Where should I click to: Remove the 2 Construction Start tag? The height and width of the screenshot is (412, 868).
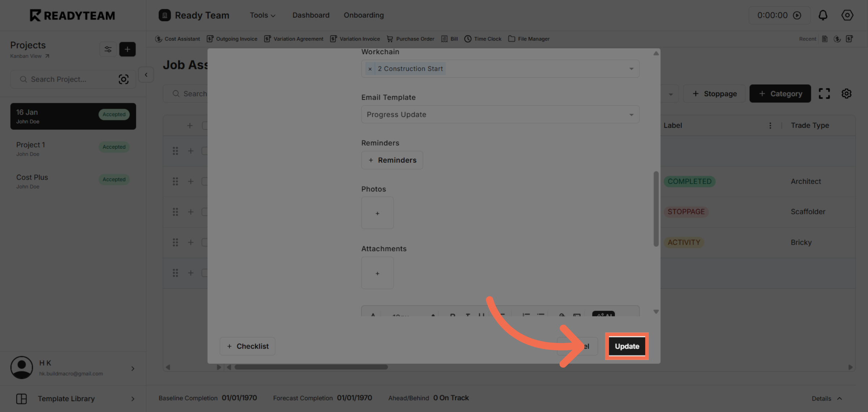370,69
